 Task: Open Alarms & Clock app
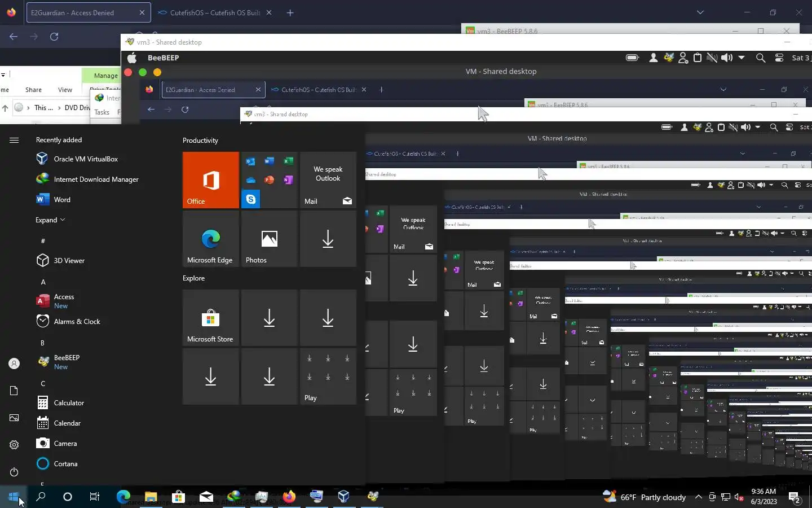click(x=68, y=321)
